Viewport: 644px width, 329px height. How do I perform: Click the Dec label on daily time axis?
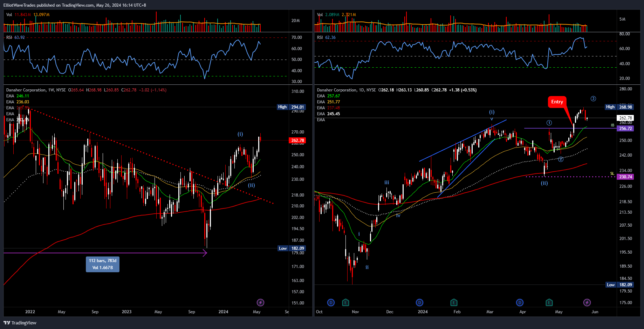(390, 312)
